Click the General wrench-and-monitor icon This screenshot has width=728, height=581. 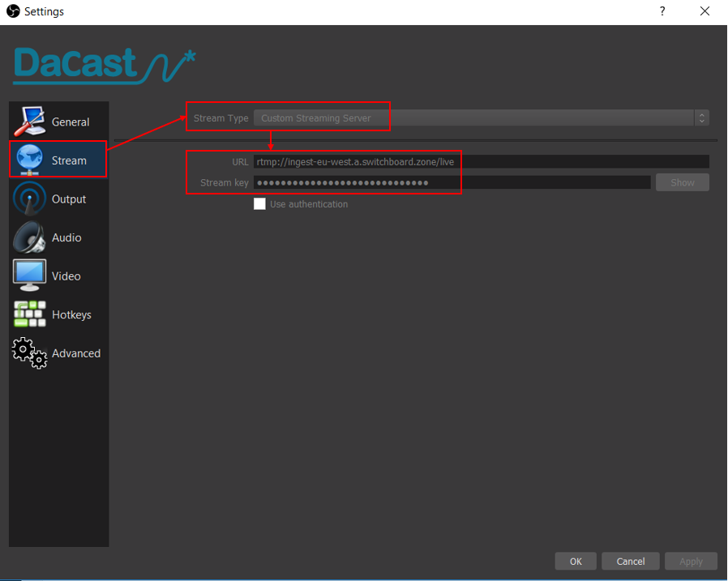pyautogui.click(x=29, y=122)
